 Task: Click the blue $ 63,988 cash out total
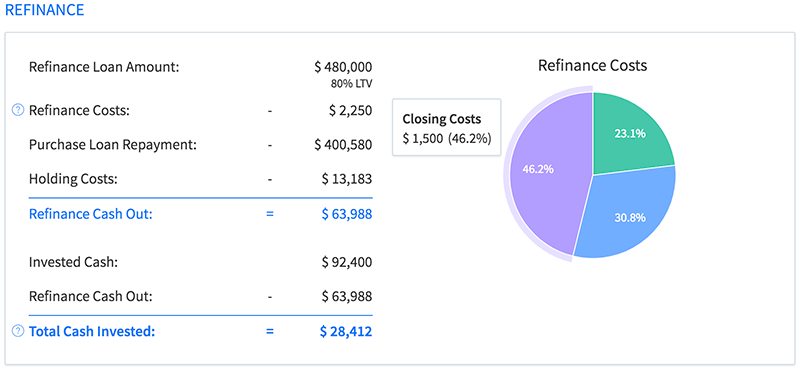point(347,214)
